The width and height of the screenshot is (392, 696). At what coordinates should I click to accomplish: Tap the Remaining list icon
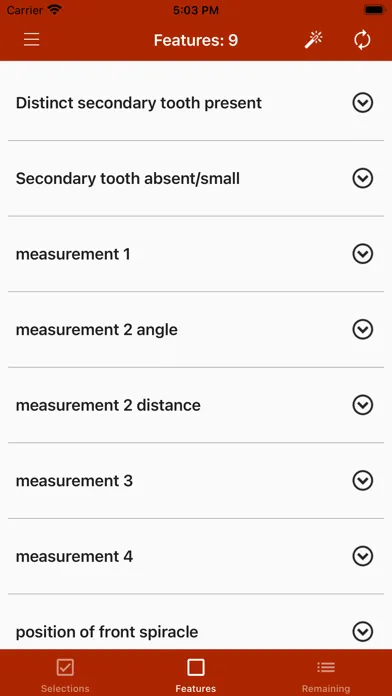[x=326, y=667]
